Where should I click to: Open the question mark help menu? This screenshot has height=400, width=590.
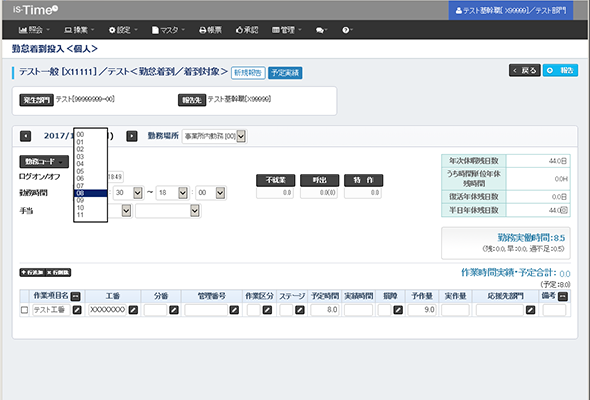(347, 30)
